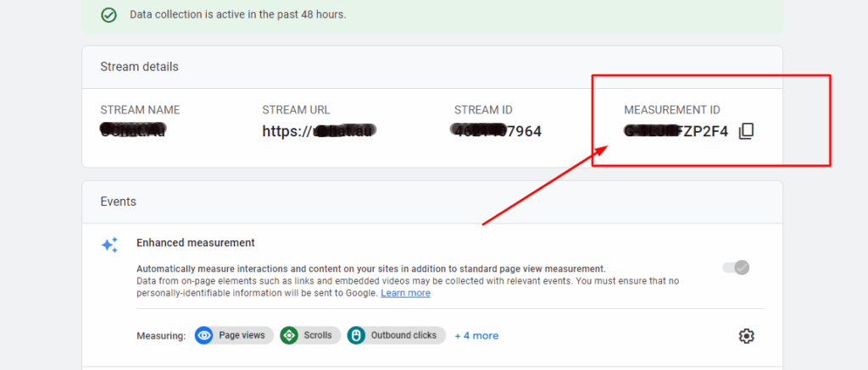Click the Outbound clicks chip icon
Screen dimensions: 868x370
click(x=356, y=335)
